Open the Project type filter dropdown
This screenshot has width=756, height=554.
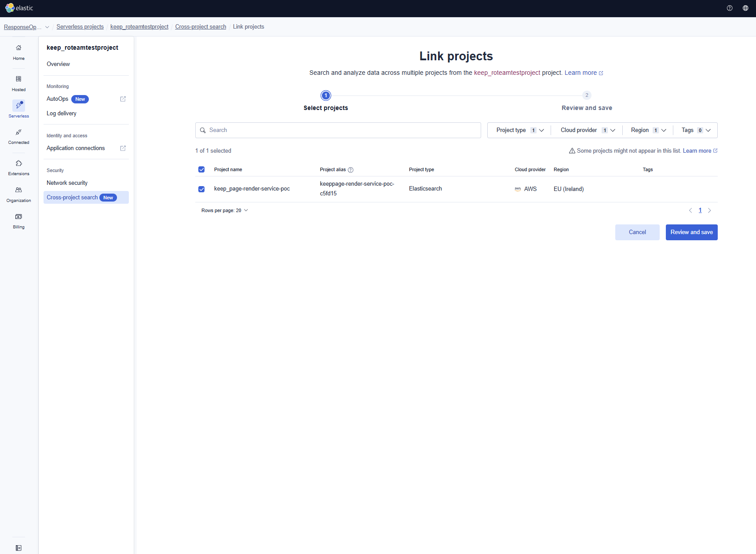click(520, 130)
